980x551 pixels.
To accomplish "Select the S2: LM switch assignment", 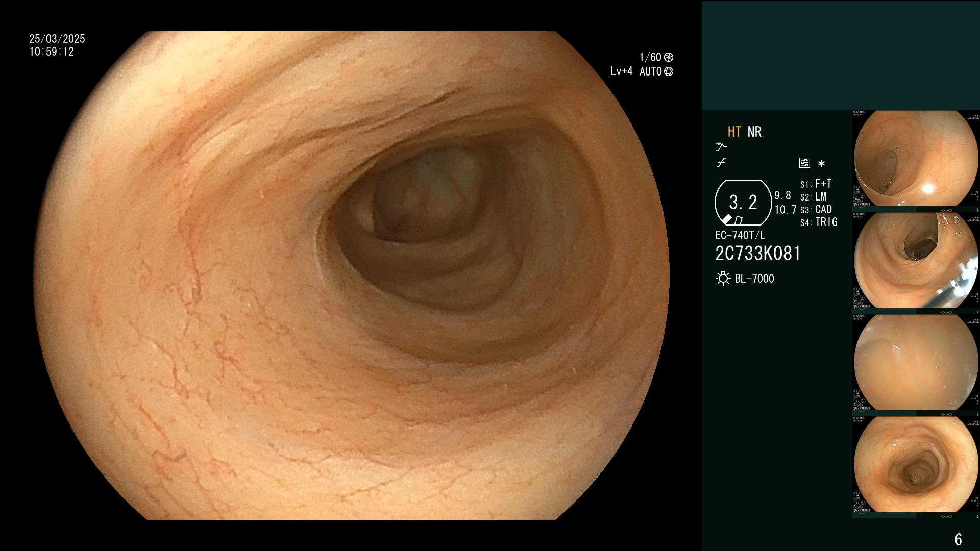I will tap(813, 196).
